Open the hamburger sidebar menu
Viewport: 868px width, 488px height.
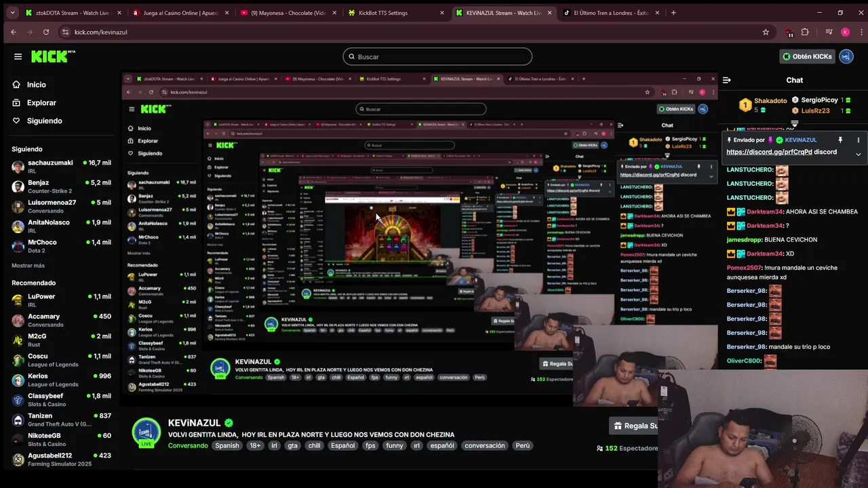[18, 56]
